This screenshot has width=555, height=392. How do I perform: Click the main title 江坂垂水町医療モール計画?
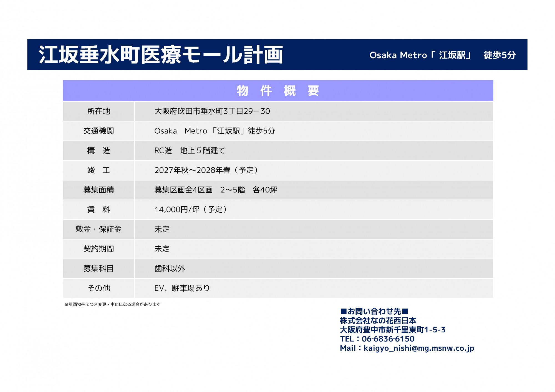(161, 55)
